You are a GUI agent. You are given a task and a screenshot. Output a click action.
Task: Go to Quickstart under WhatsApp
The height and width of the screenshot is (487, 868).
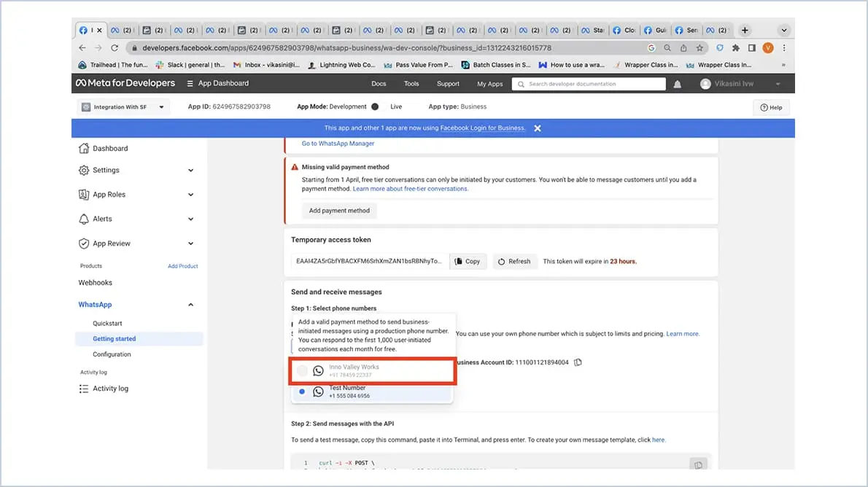[x=107, y=324]
